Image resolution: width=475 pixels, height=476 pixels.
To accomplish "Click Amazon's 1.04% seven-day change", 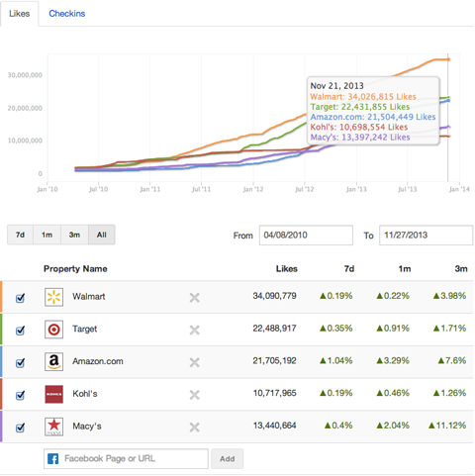I will [335, 360].
